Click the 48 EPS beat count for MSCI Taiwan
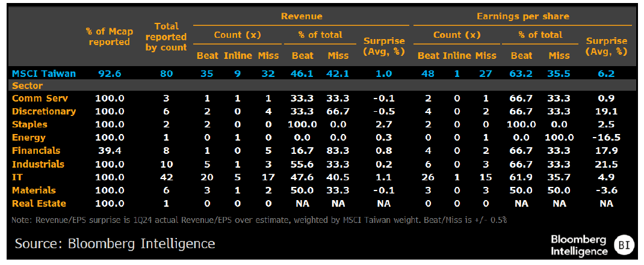 coord(429,74)
